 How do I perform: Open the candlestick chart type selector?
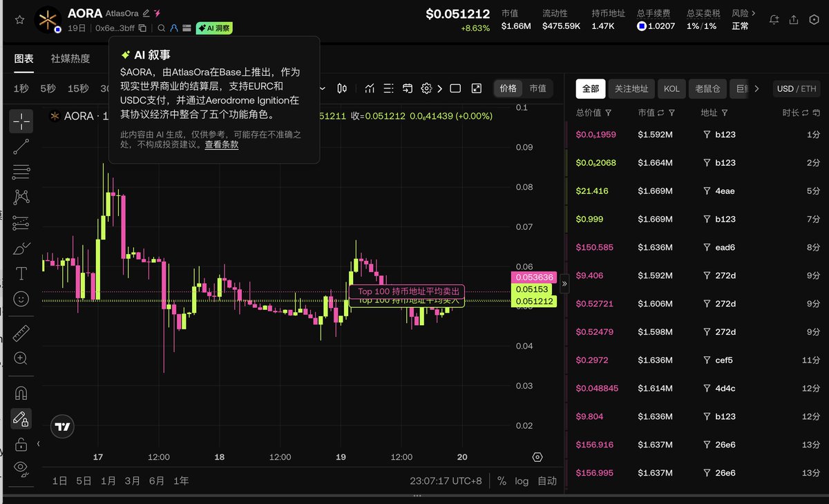342,88
